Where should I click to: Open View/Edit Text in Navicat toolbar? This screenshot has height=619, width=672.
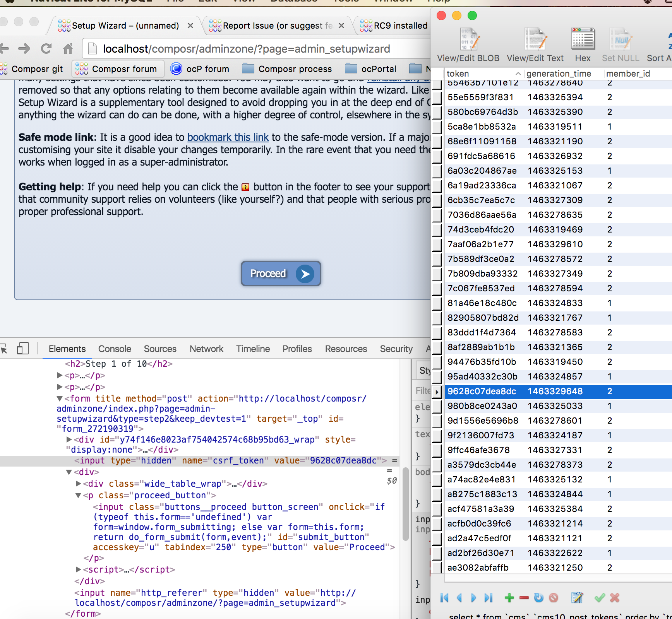535,45
